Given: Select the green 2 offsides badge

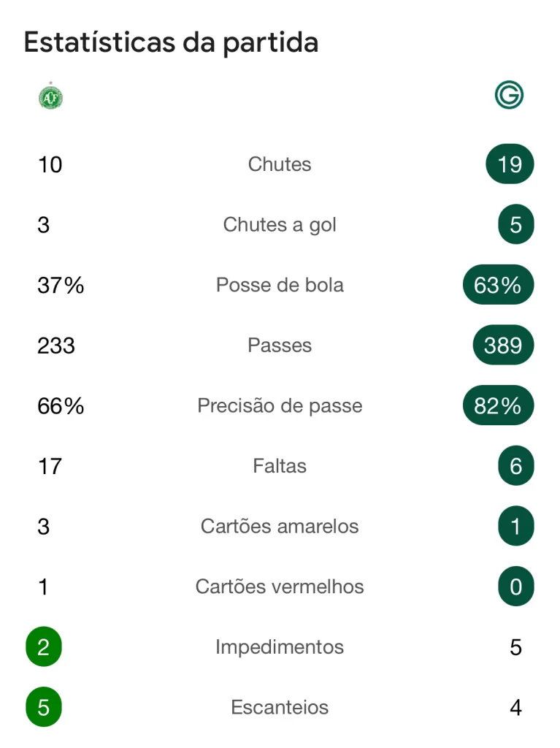Looking at the screenshot, I should [x=43, y=647].
